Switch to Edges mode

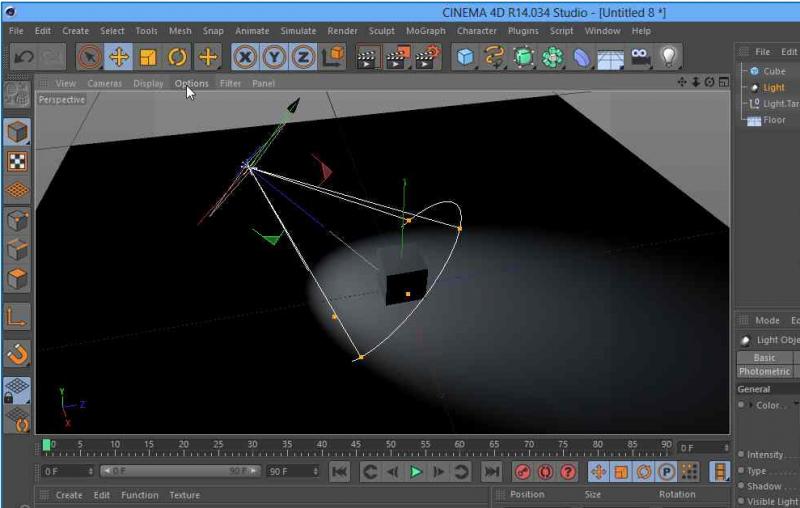click(17, 250)
